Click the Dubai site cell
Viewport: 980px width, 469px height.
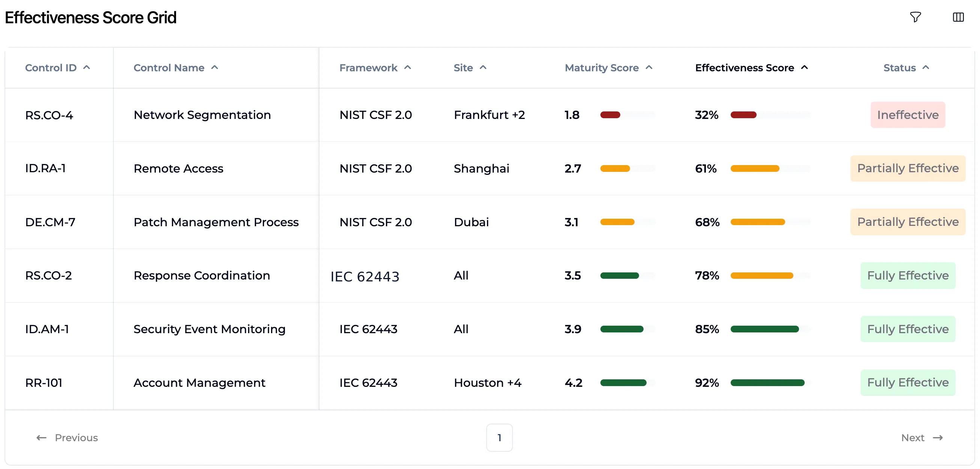[471, 222]
